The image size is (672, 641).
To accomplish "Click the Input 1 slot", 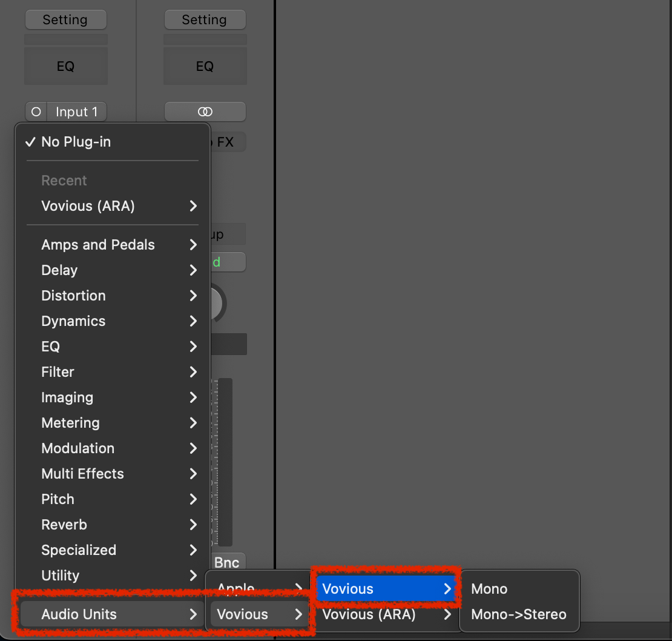I will (76, 111).
